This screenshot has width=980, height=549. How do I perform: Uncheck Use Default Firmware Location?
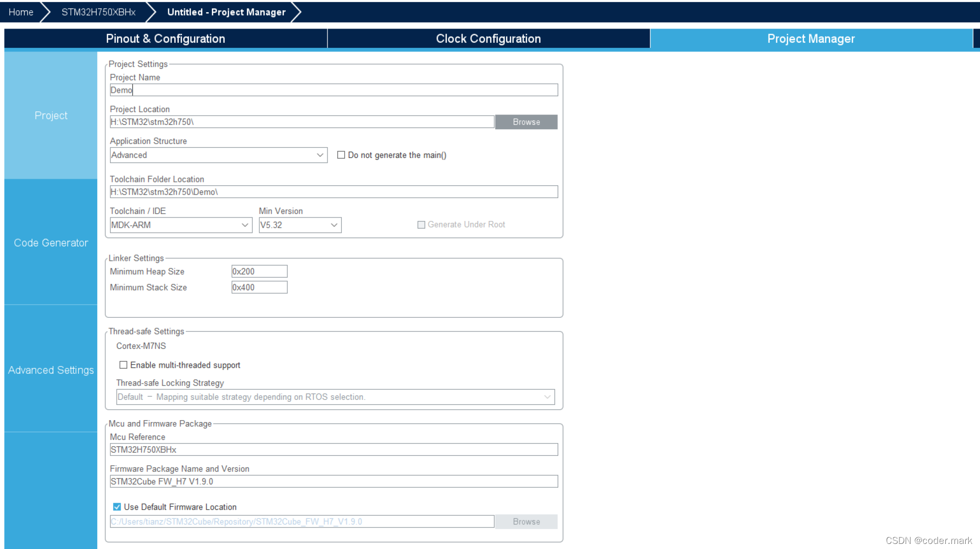coord(117,507)
